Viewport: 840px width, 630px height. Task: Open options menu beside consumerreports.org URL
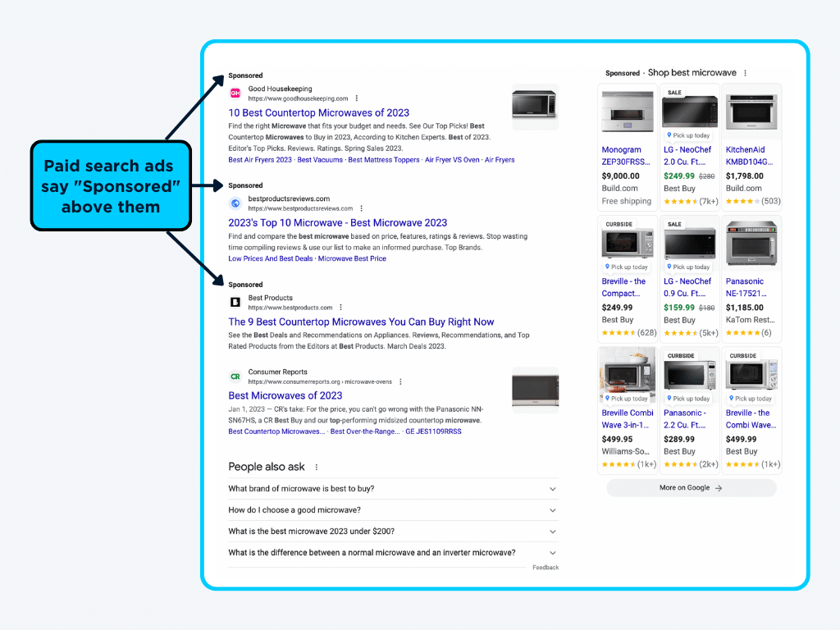(x=400, y=382)
